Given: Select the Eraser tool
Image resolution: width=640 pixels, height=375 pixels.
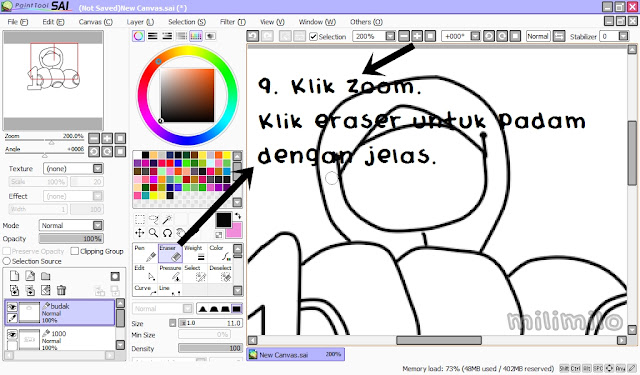Looking at the screenshot, I should coord(170,253).
